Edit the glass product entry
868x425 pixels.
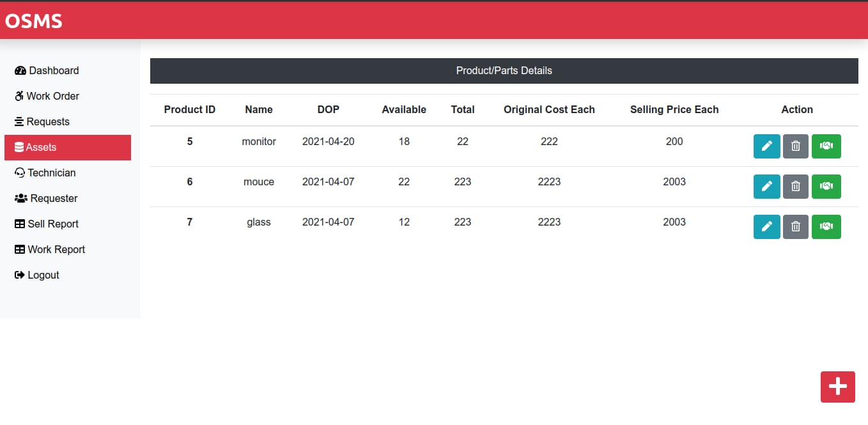(x=766, y=226)
